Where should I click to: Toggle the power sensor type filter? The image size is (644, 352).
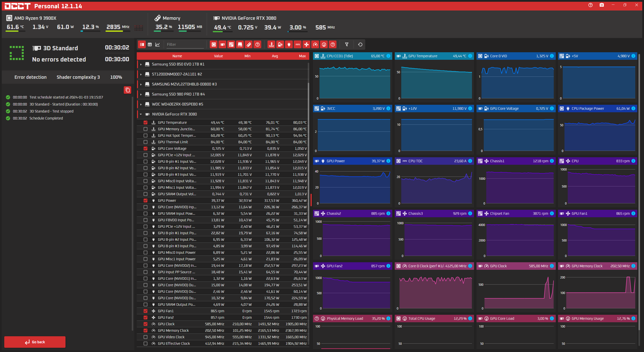(289, 44)
